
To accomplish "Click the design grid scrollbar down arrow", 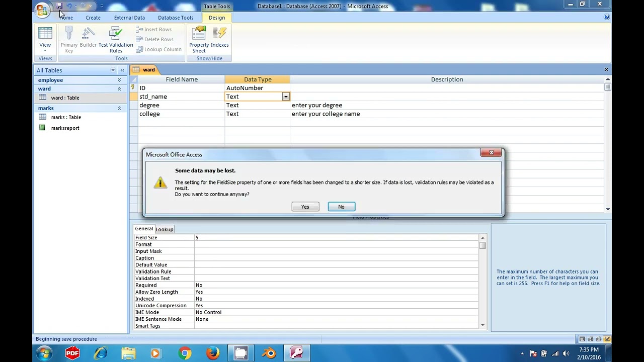I will [608, 209].
